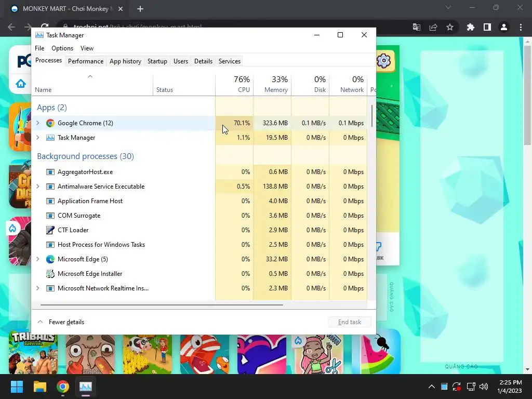The image size is (532, 399).
Task: Sort processes by CPU column header
Action: (x=234, y=85)
